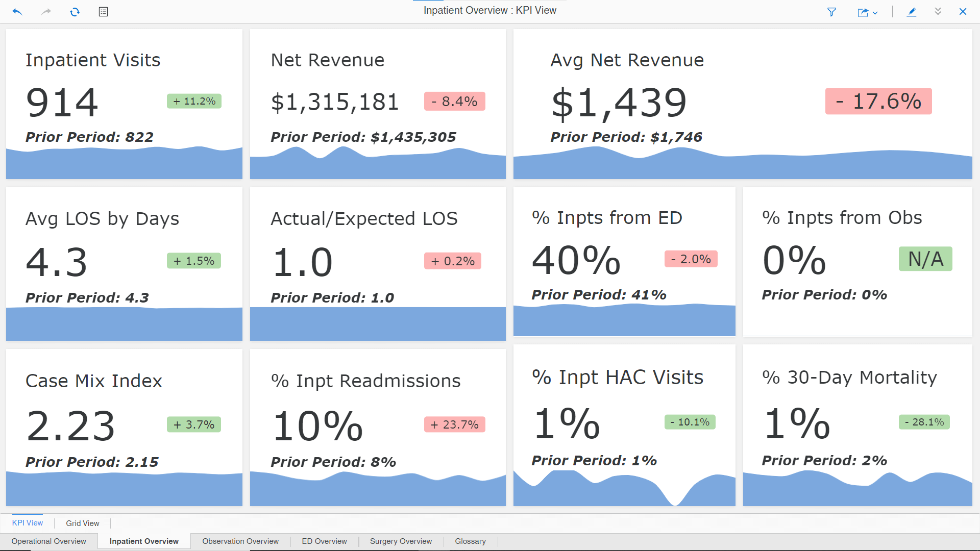The width and height of the screenshot is (980, 551).
Task: Select the Observation Overview tab
Action: click(x=240, y=541)
